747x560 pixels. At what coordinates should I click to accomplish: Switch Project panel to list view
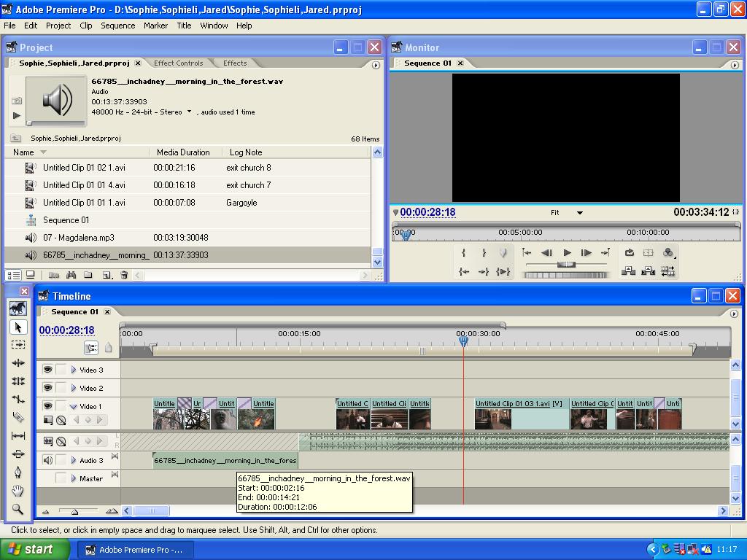14,275
